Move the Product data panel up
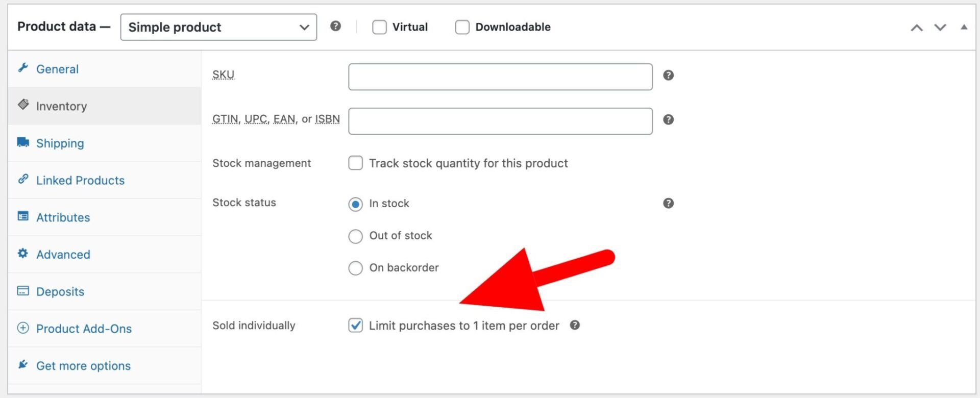Screen dimensions: 980x398 point(917,28)
